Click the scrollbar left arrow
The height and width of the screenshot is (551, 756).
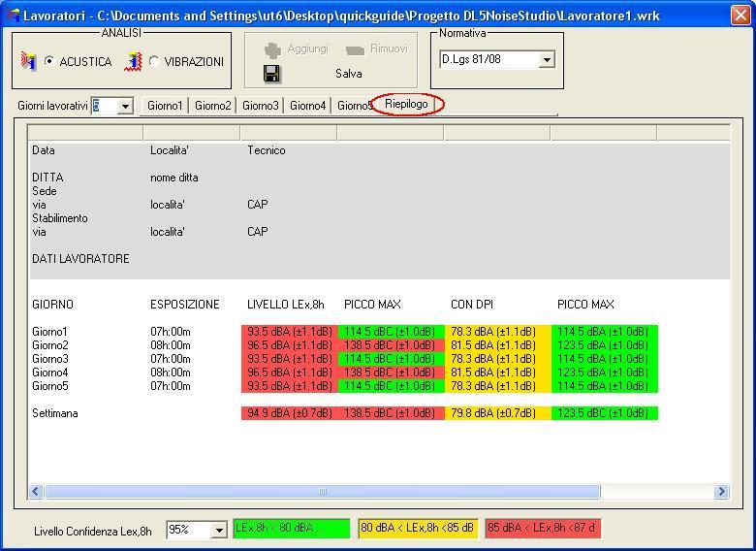36,491
